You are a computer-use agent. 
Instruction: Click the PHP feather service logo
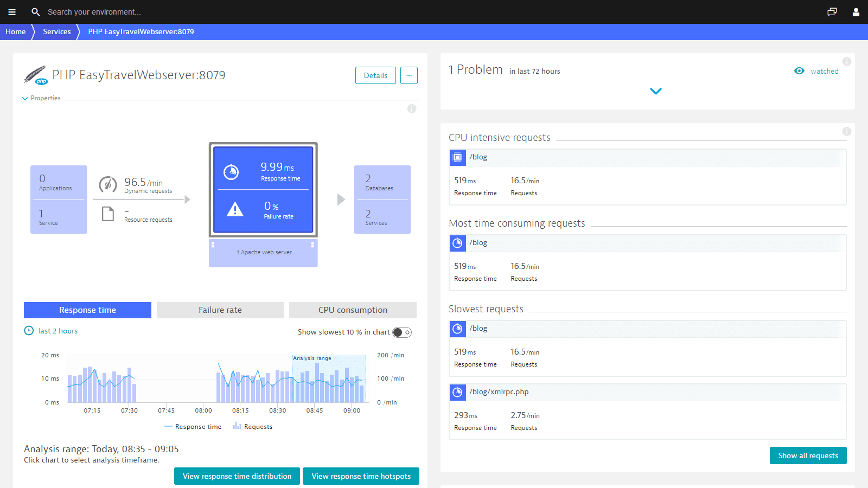[35, 75]
